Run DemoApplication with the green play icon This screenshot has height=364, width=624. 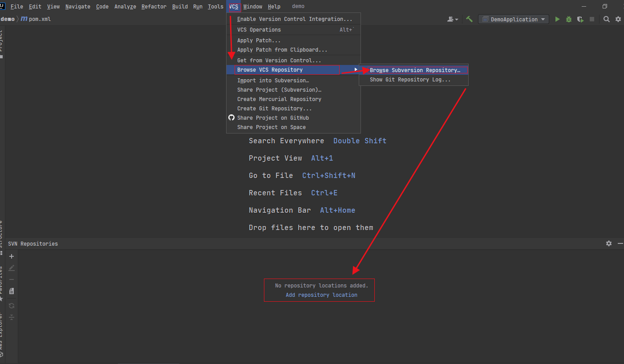[557, 19]
